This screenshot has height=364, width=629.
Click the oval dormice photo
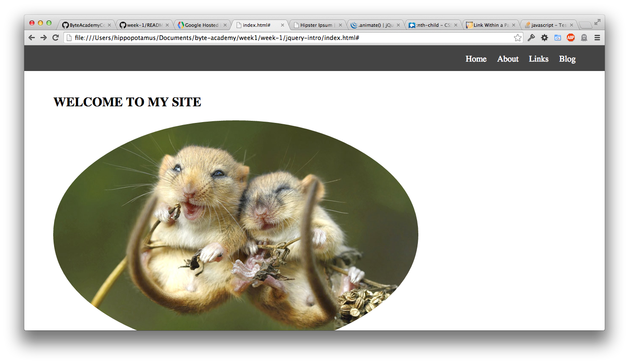(235, 225)
